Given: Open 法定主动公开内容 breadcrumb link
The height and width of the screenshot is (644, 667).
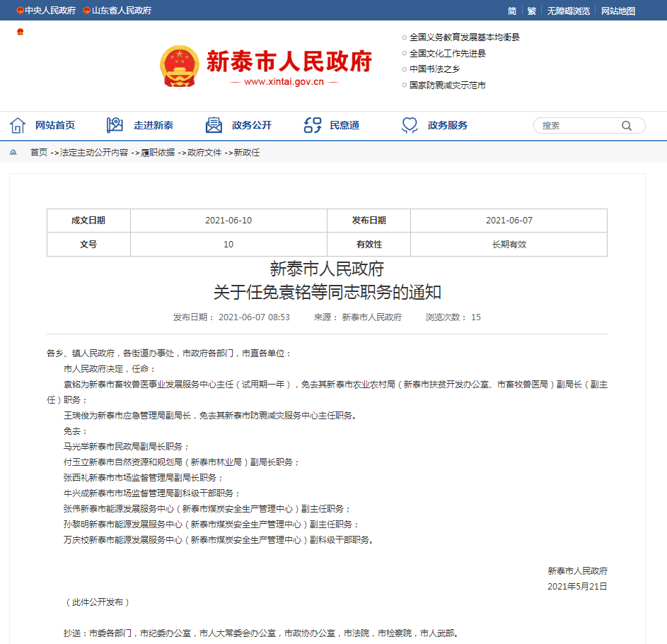Looking at the screenshot, I should point(94,152).
